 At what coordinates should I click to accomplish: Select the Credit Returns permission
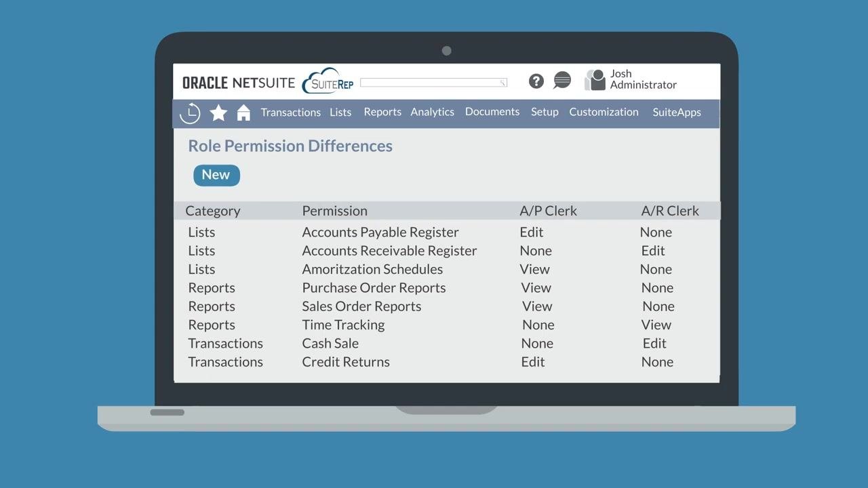[x=346, y=362]
